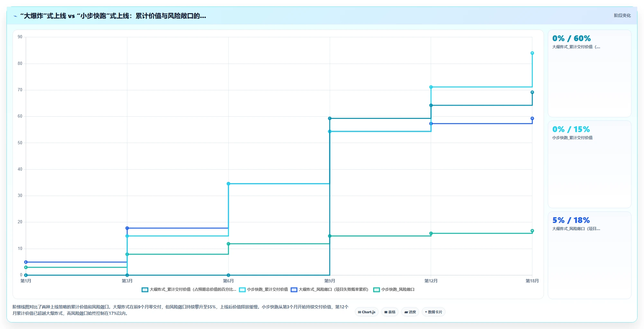Click the 第18月 x-axis label
The height and width of the screenshot is (329, 644).
point(532,281)
